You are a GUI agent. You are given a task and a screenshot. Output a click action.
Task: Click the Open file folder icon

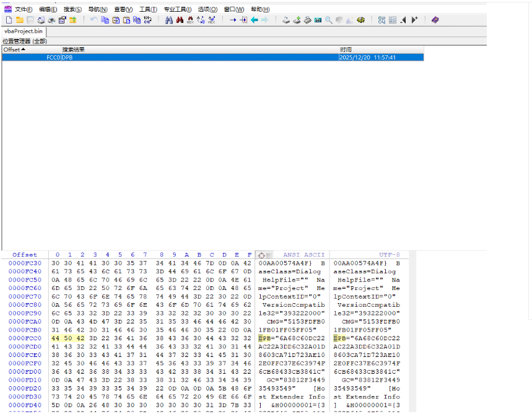(x=19, y=20)
